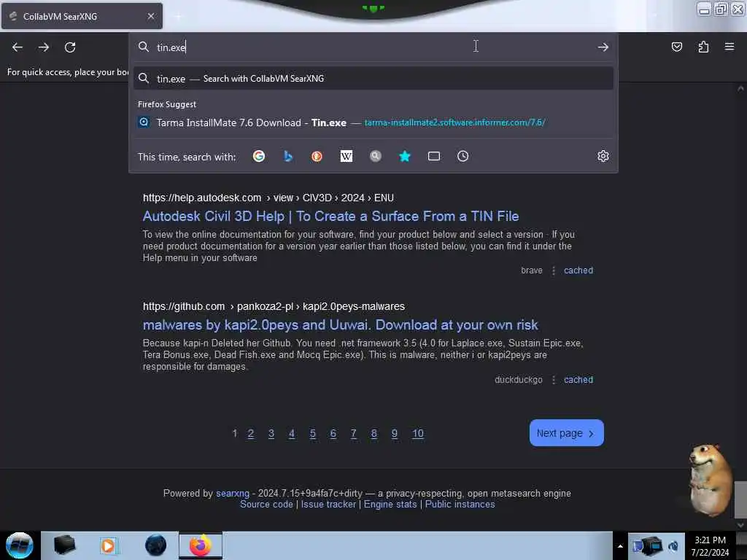The width and height of the screenshot is (747, 560).
Task: Click the go arrow in the address bar
Action: 603,47
